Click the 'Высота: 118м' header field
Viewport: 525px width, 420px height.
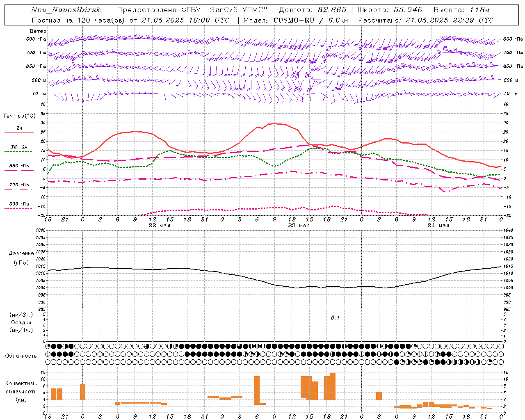coord(461,10)
